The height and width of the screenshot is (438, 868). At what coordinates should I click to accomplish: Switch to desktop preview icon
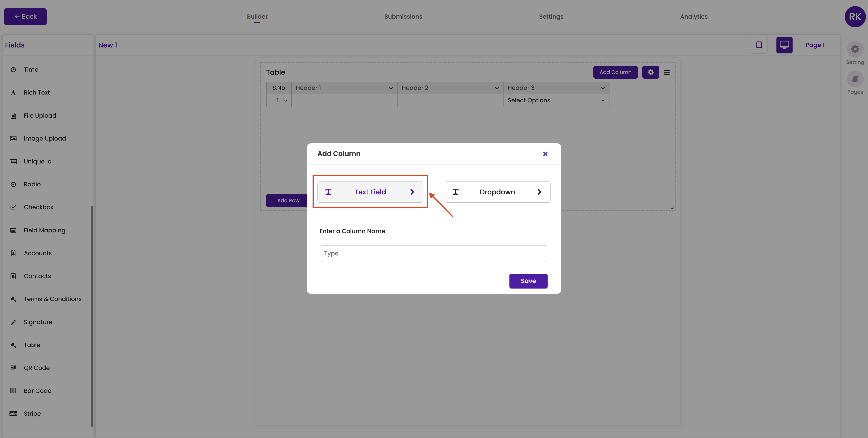(784, 45)
